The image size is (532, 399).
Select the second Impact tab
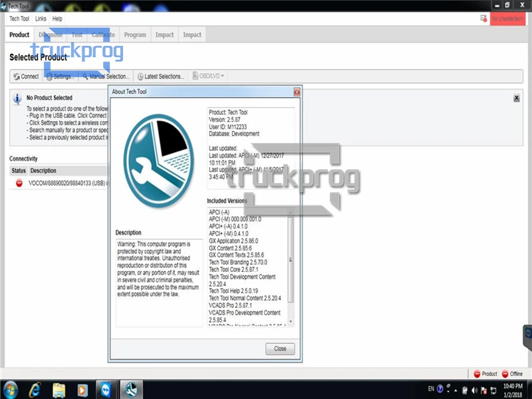tap(192, 35)
